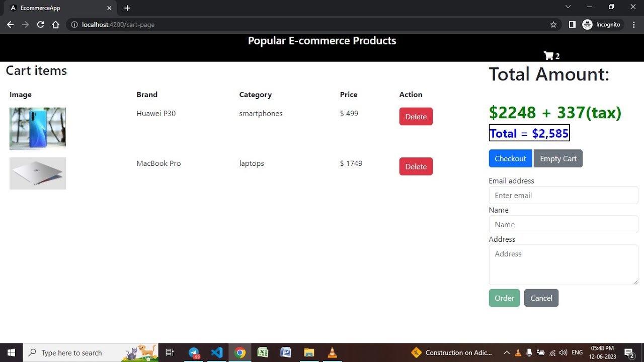Image resolution: width=644 pixels, height=362 pixels.
Task: Open the clock and date flyout
Action: coord(602,352)
